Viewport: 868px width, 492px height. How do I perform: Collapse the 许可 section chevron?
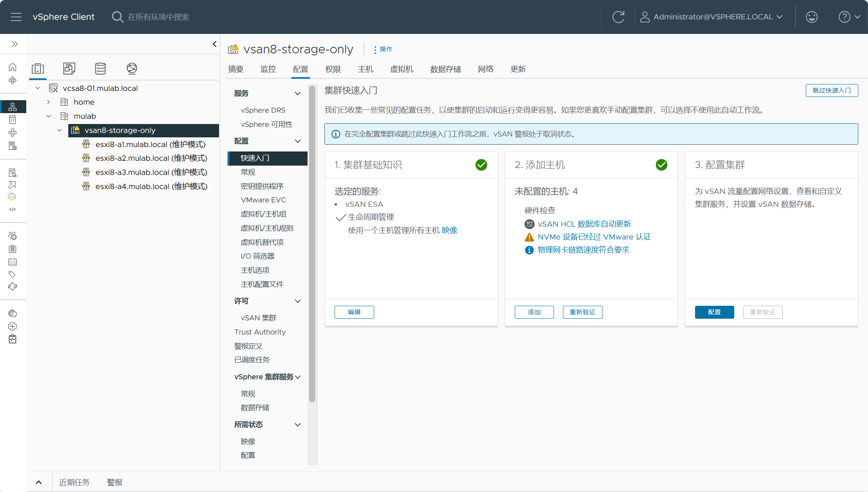[x=298, y=301]
